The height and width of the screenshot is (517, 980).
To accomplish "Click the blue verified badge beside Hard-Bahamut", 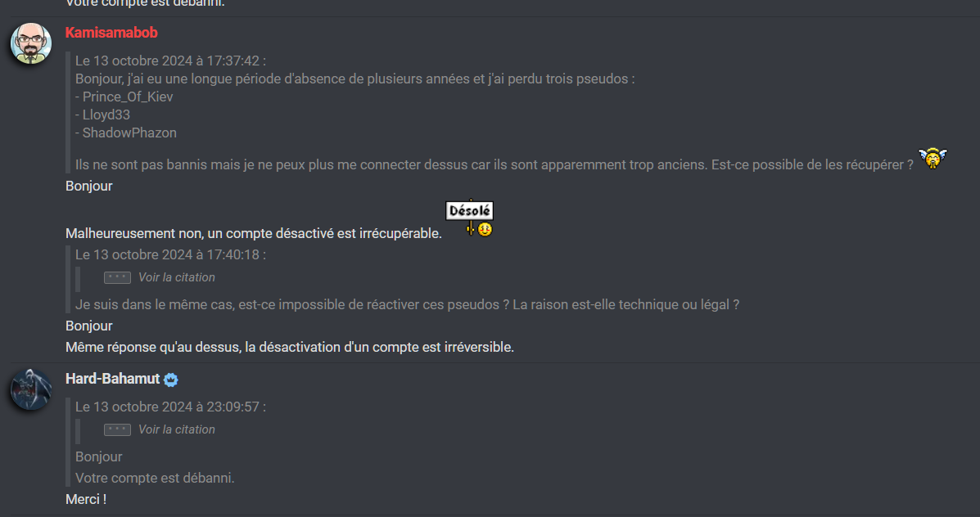I will [170, 380].
